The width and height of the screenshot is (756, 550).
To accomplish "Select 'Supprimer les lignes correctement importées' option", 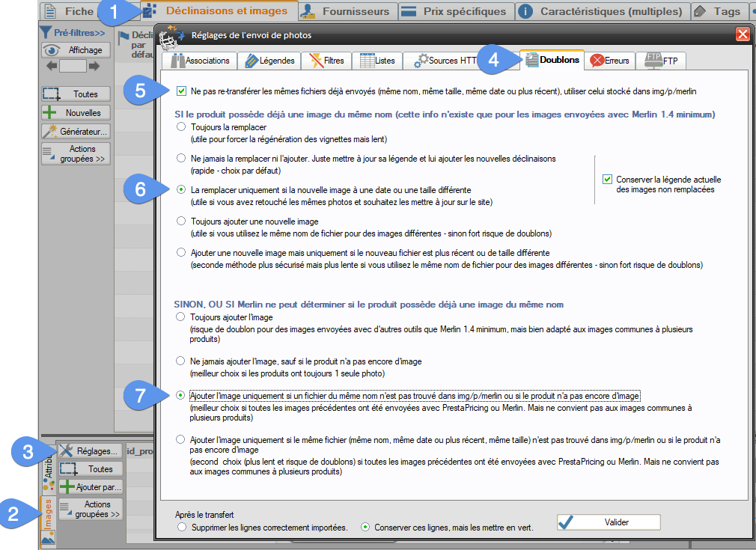I will [182, 528].
